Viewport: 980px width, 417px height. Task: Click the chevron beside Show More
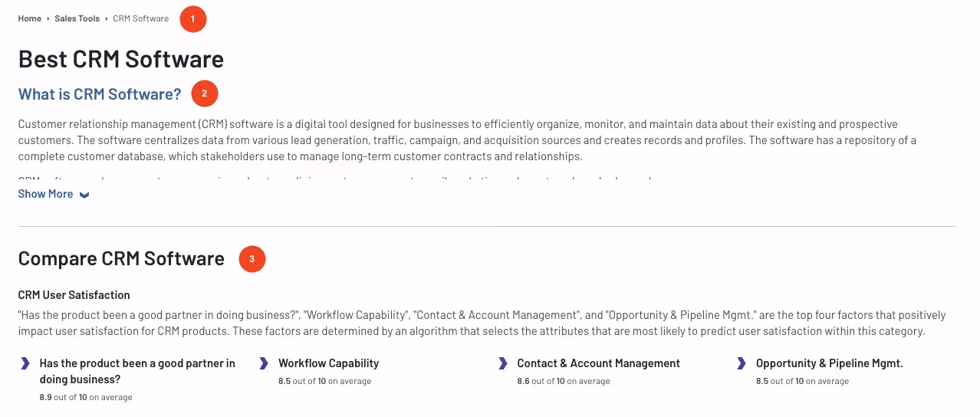[x=84, y=195]
